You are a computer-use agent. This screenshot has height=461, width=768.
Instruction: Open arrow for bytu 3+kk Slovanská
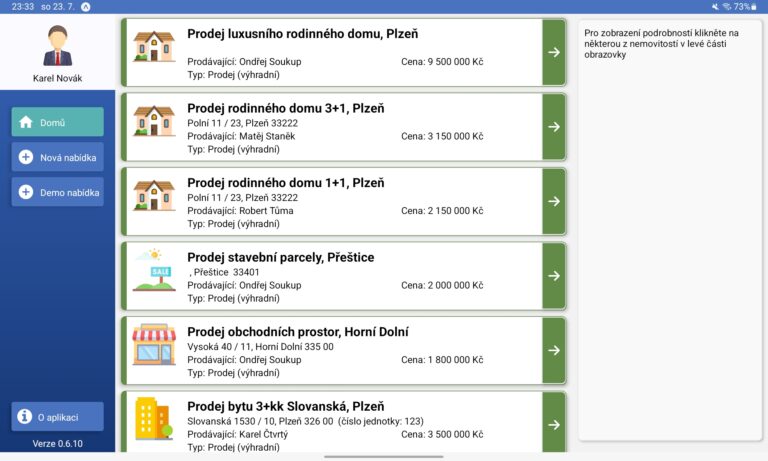(554, 424)
